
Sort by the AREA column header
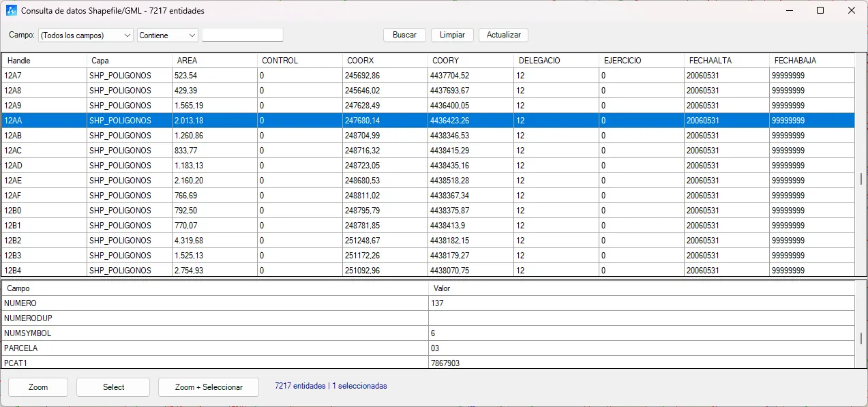pos(215,61)
